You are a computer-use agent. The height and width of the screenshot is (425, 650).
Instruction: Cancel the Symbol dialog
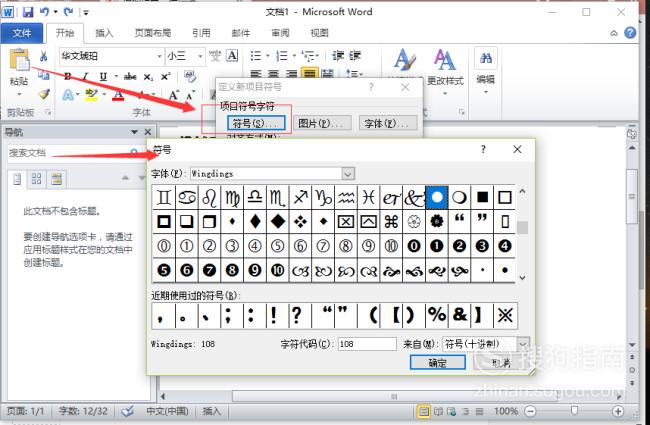(501, 362)
